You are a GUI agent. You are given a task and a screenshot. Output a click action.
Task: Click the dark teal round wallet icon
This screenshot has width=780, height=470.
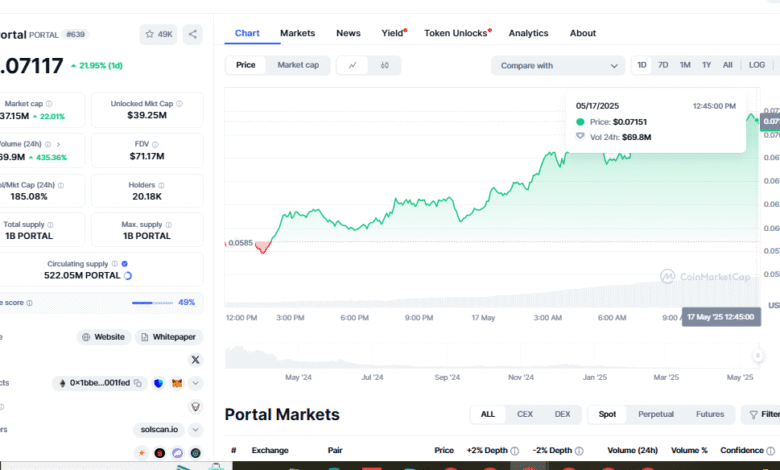pos(195,453)
